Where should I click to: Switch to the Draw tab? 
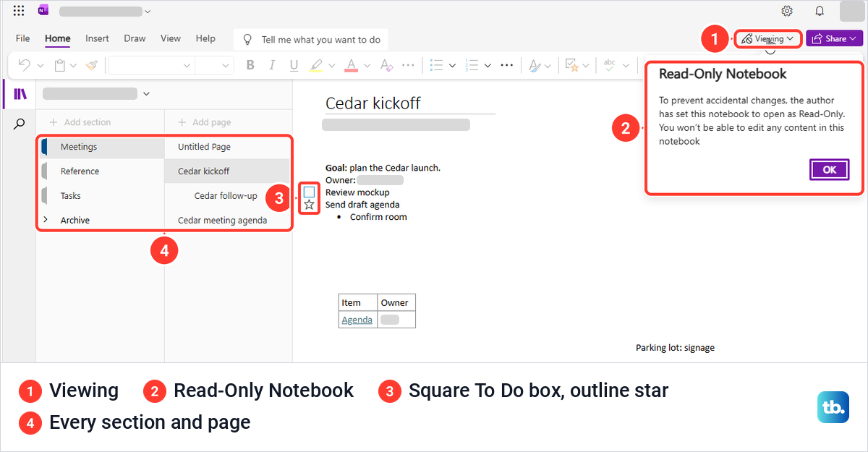point(135,38)
